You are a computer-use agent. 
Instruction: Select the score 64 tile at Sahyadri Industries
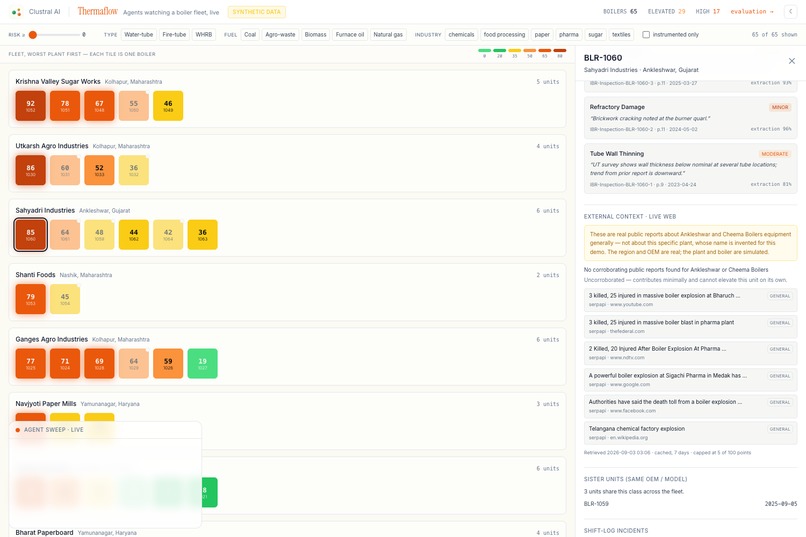tap(65, 235)
